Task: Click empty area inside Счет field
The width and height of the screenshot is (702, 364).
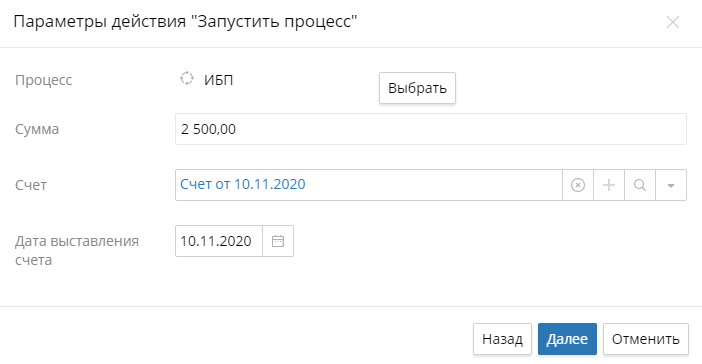Action: coord(433,185)
